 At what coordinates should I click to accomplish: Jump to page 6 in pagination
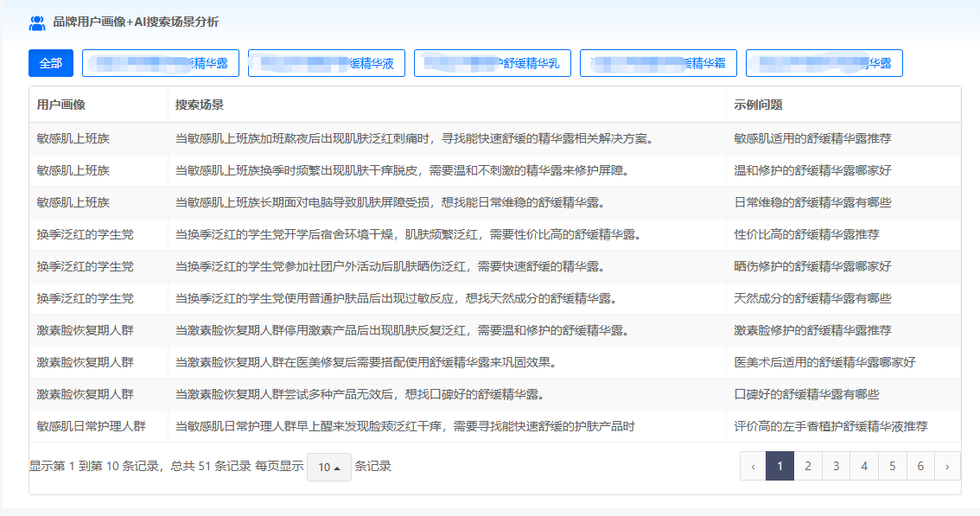(x=920, y=466)
